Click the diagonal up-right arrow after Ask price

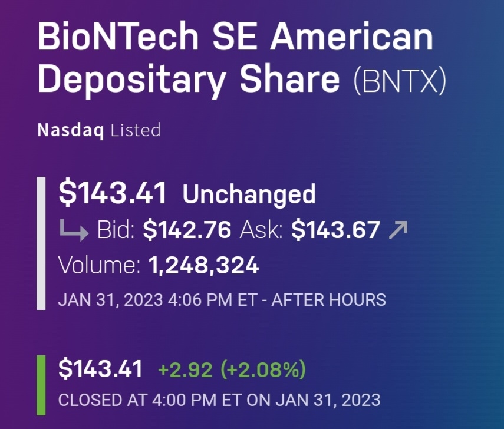point(398,230)
